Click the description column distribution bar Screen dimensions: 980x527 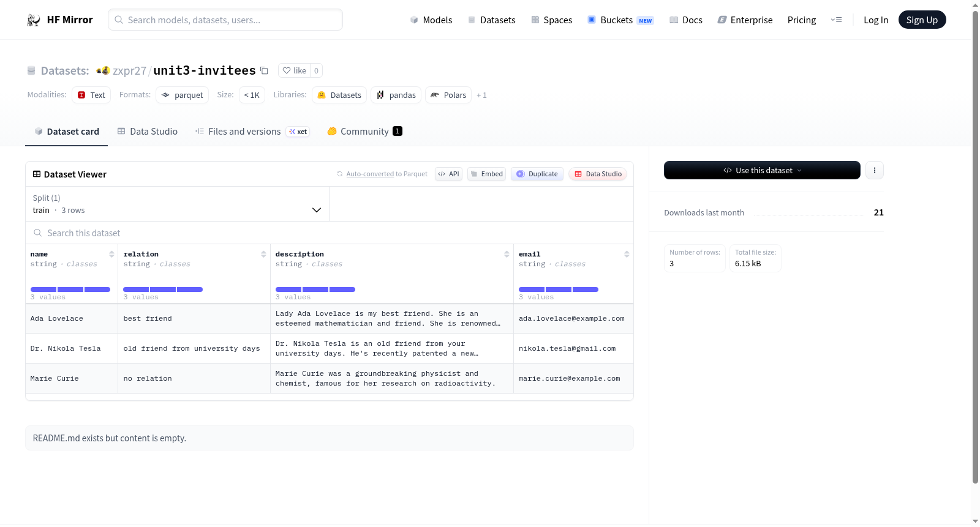[315, 290]
